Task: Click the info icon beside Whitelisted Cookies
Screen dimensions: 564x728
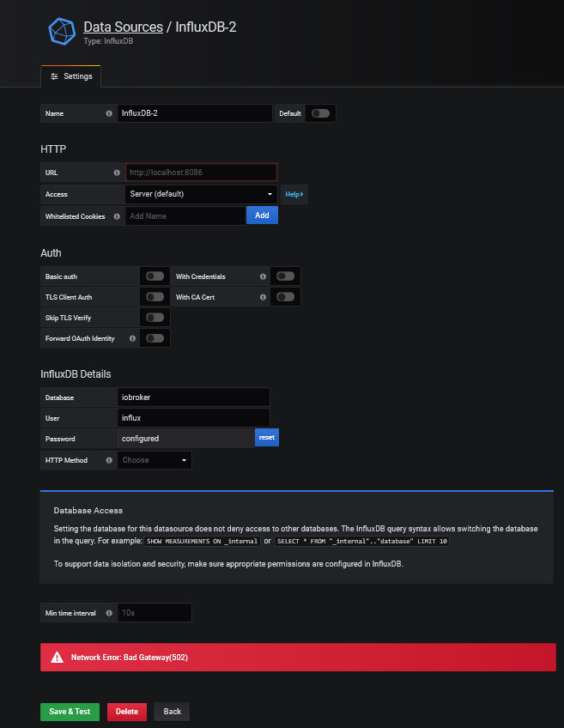Action: click(117, 216)
